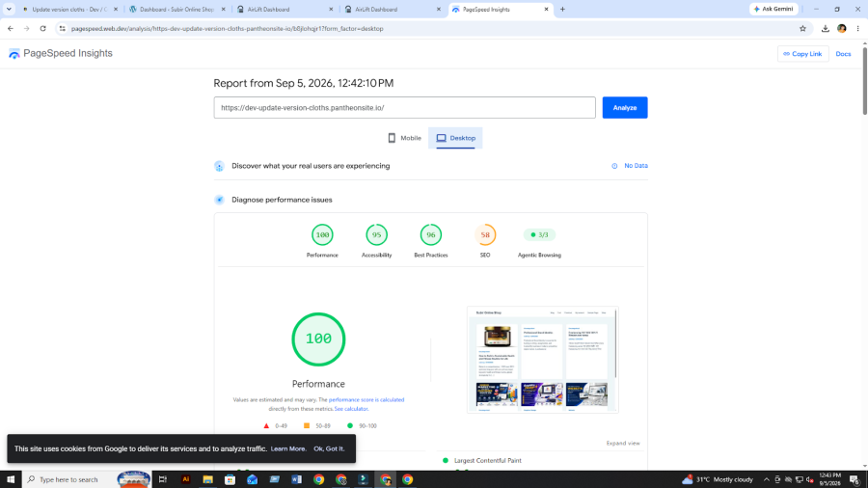Viewport: 868px width, 488px height.
Task: Open the browser downloads icon
Action: pyautogui.click(x=825, y=29)
